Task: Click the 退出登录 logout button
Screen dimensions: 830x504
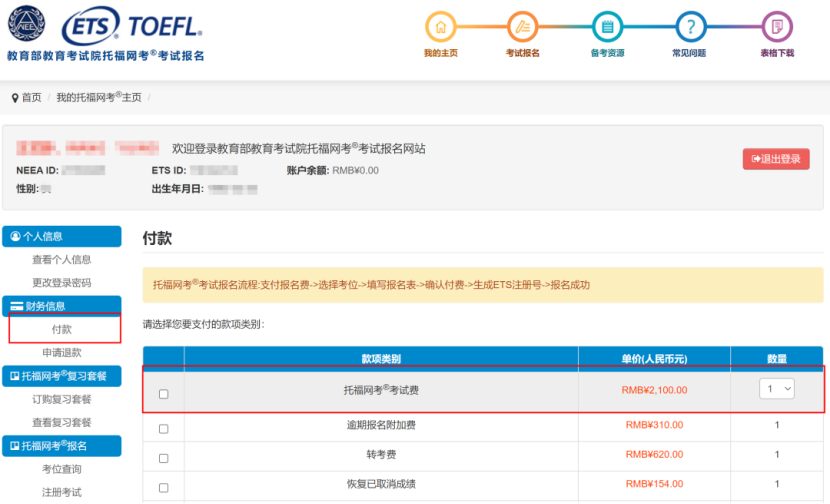Action: coord(776,159)
